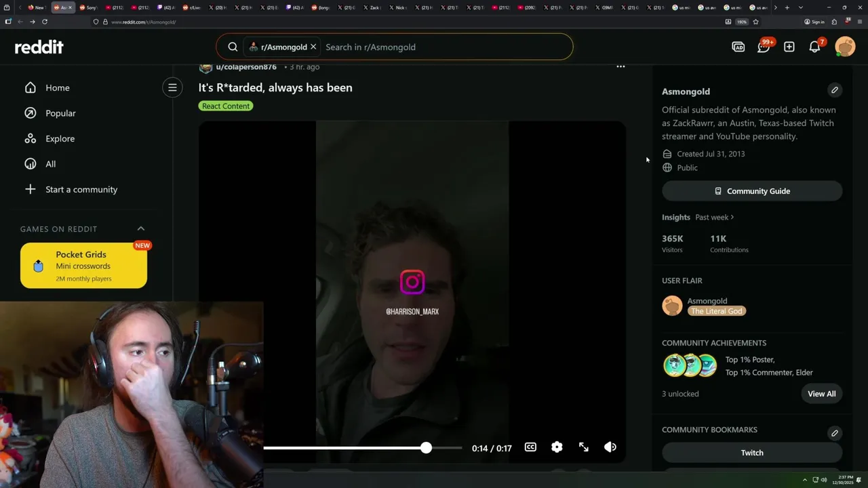Open the picture-in-picture toolbar icon
Viewport: 868px width, 488px height.
(728, 22)
